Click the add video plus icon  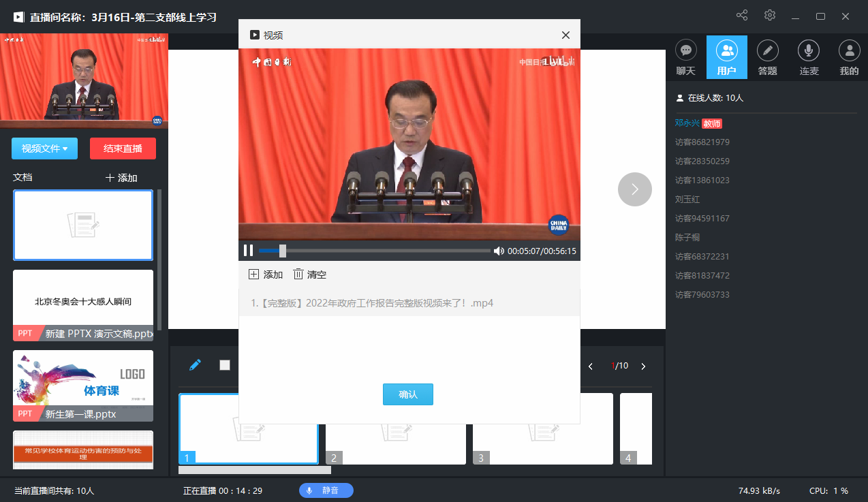tap(253, 274)
